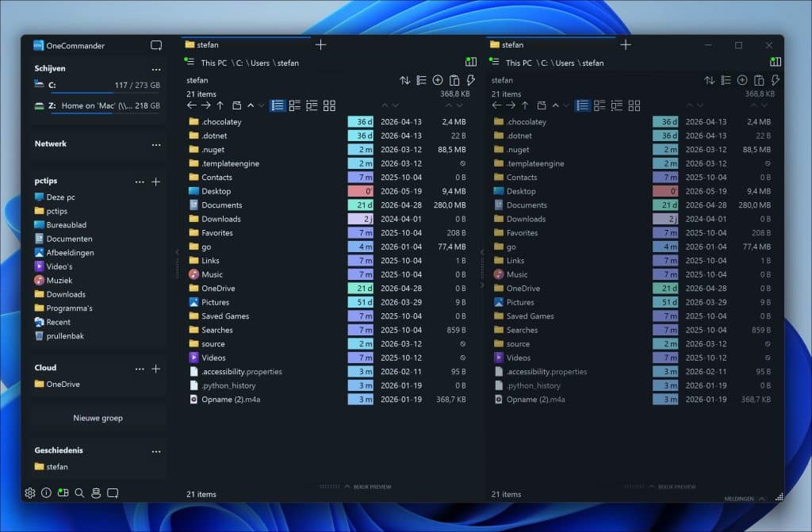Add item to Cloud group with plus
This screenshot has width=812, height=532.
click(156, 369)
